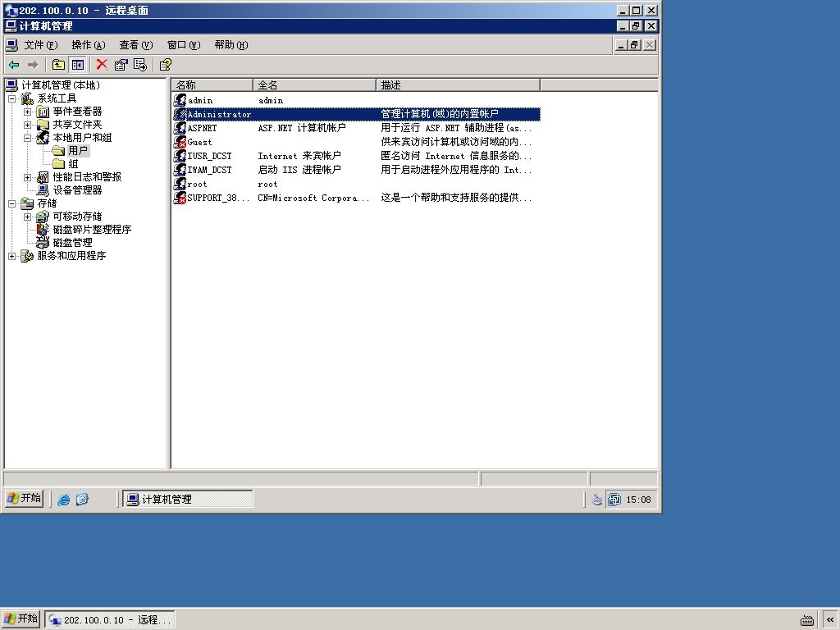Viewport: 840px width, 630px height.
Task: Click the IWAM_DCST user icon
Action: point(180,169)
